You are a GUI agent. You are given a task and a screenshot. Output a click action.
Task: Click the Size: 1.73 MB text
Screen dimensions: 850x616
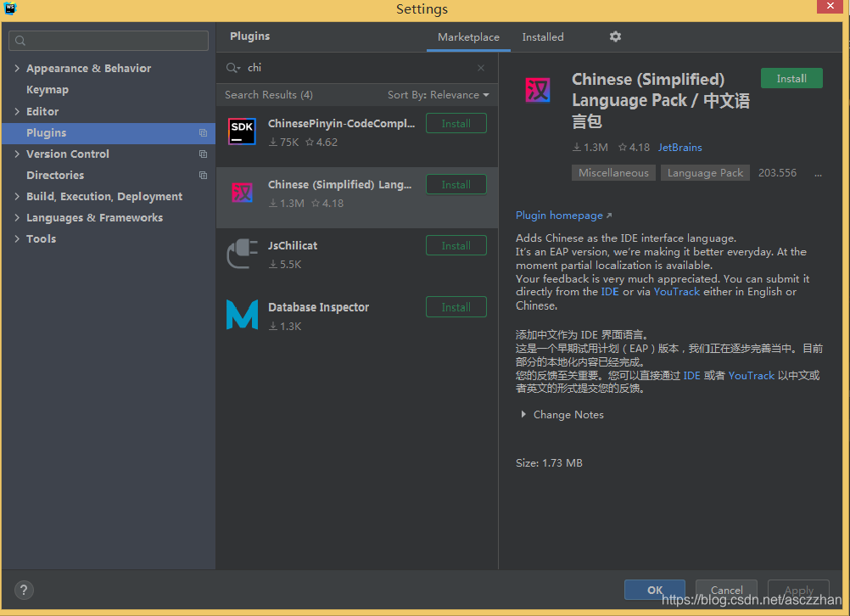[x=549, y=463]
